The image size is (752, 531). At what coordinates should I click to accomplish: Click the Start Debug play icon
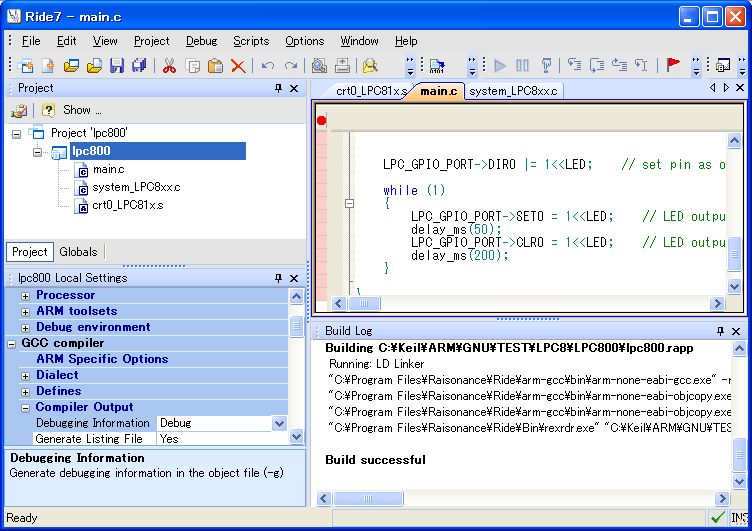point(500,65)
